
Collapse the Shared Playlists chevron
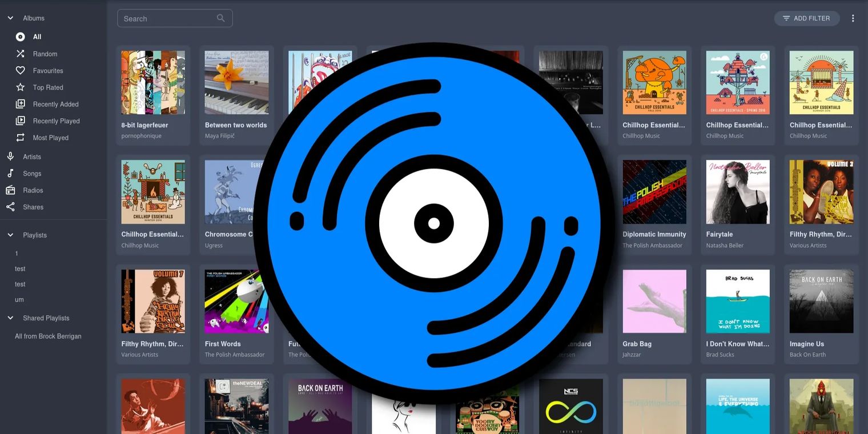pos(10,318)
